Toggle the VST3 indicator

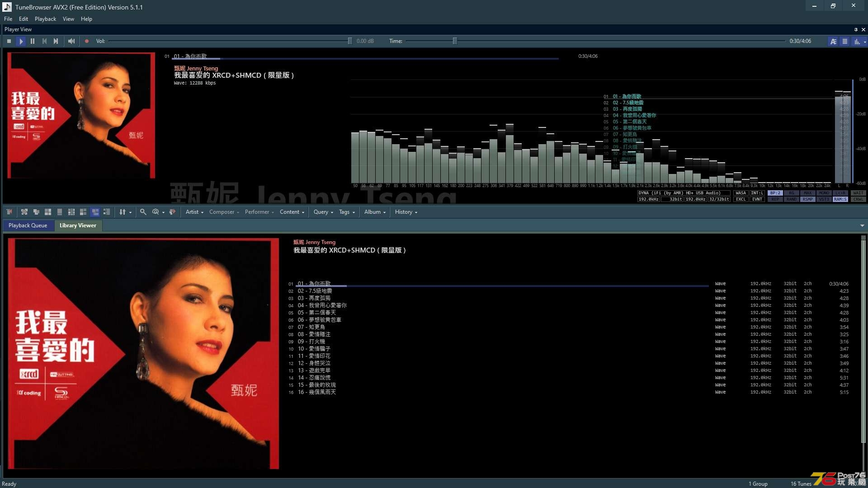pyautogui.click(x=824, y=199)
